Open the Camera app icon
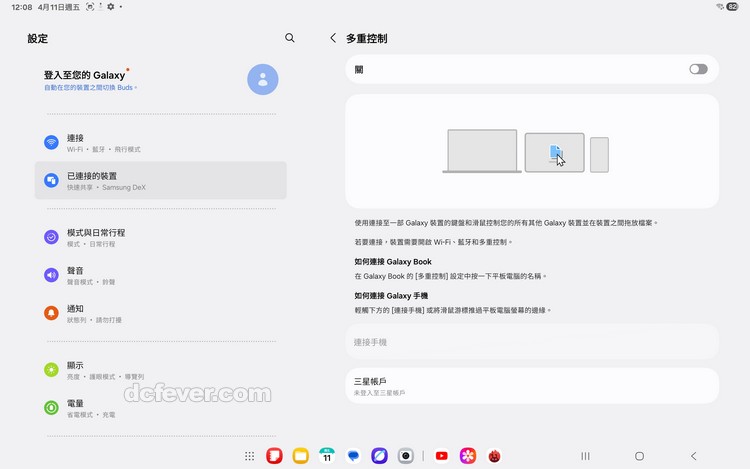The height and width of the screenshot is (469, 750). tap(406, 456)
